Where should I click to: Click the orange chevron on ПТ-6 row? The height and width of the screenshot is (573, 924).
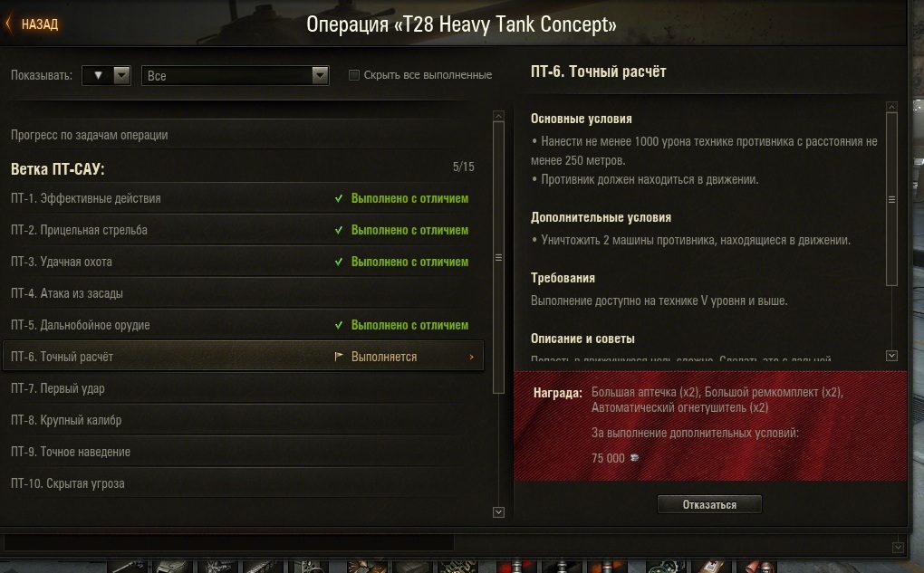[471, 357]
